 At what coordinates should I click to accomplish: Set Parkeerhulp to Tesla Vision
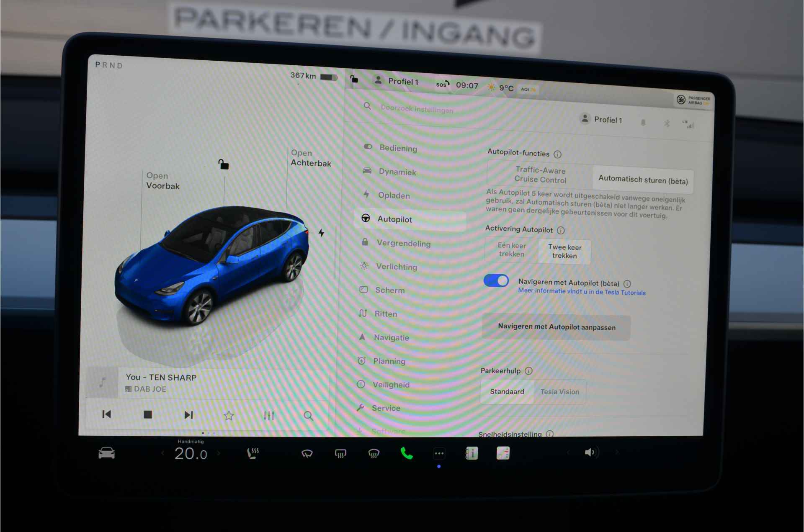pos(560,392)
